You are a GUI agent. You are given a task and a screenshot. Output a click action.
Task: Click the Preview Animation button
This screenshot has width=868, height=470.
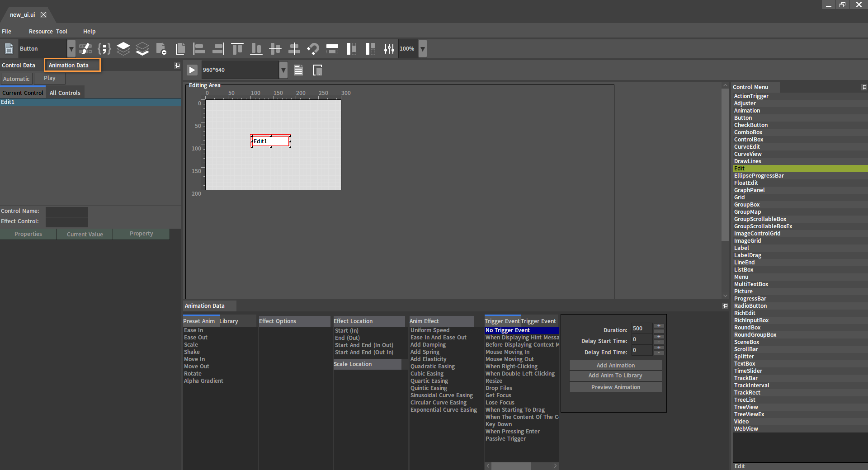pos(615,387)
